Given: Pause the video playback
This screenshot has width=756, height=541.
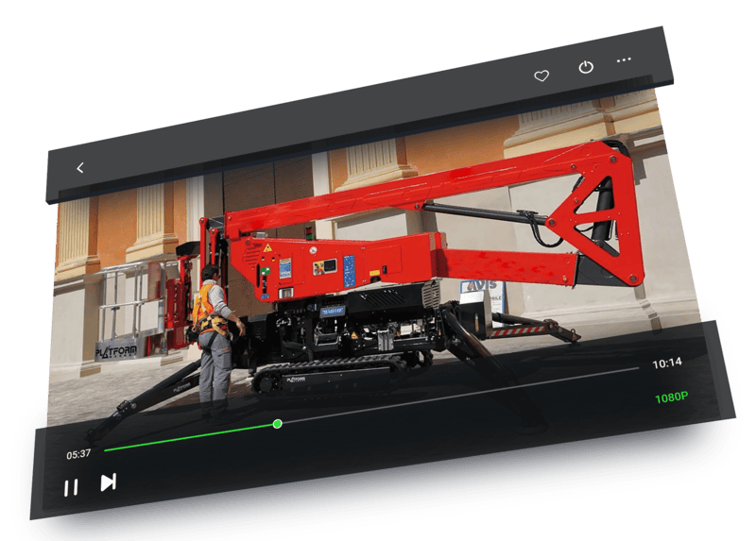Looking at the screenshot, I should 71,487.
